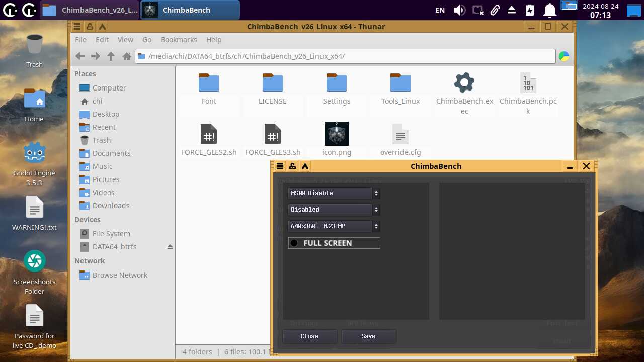
Task: Open the 640x360 resolution dropdown
Action: [x=334, y=226]
